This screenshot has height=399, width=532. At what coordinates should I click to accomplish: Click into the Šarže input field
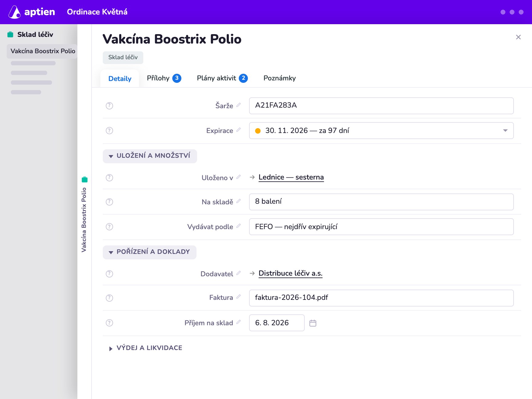tap(381, 106)
